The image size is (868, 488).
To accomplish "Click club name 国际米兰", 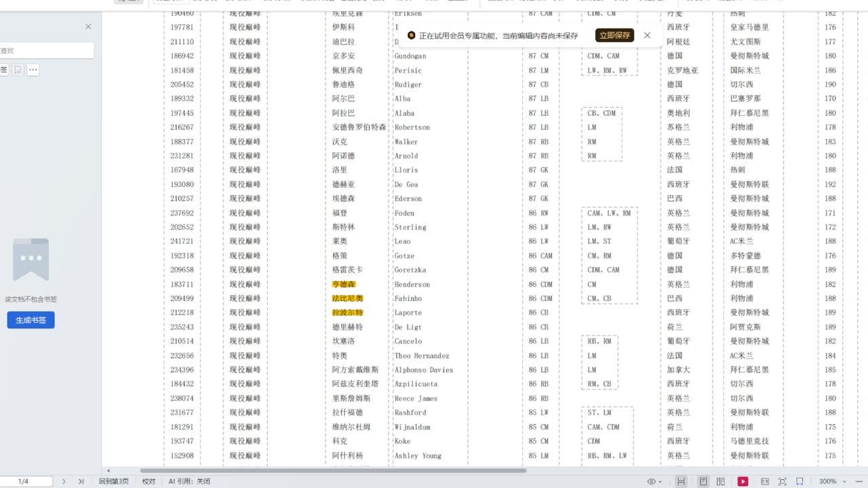I will click(x=746, y=70).
